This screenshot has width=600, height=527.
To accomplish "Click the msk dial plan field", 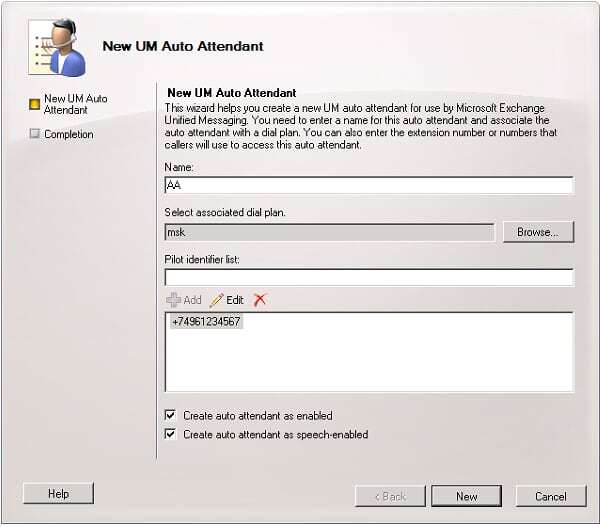I will coord(329,232).
